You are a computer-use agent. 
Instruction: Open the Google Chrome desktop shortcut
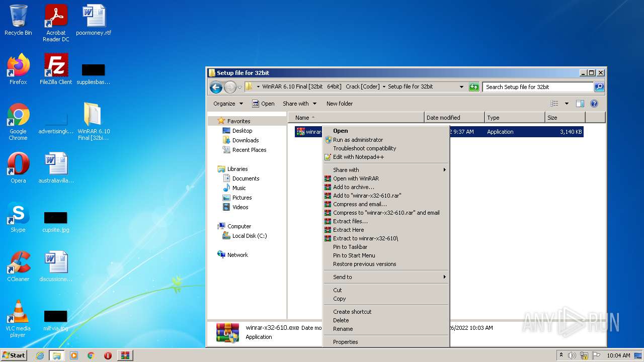click(x=18, y=121)
